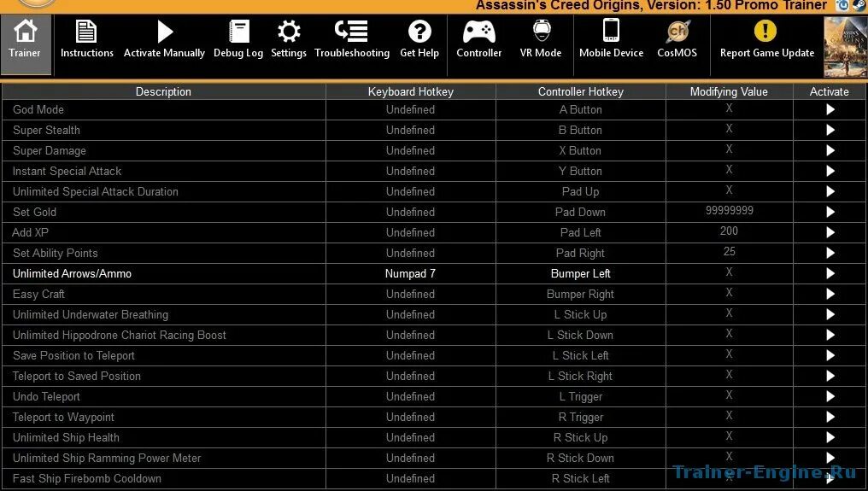Set keyboard hotkey for Super Stealth
Image resolution: width=868 pixels, height=491 pixels.
(x=410, y=130)
